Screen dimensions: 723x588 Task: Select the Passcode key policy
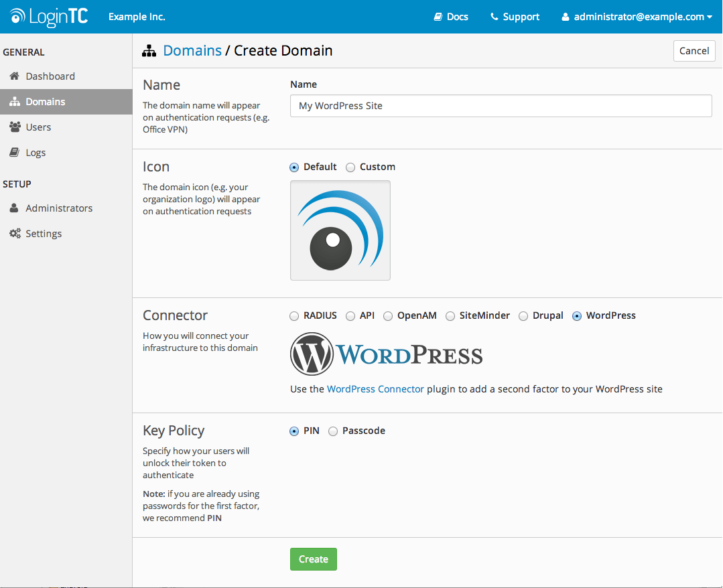tap(333, 431)
